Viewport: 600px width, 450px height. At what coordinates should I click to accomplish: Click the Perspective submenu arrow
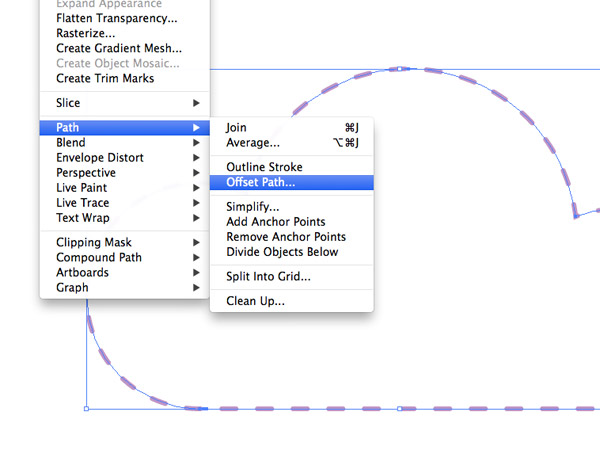[x=196, y=173]
